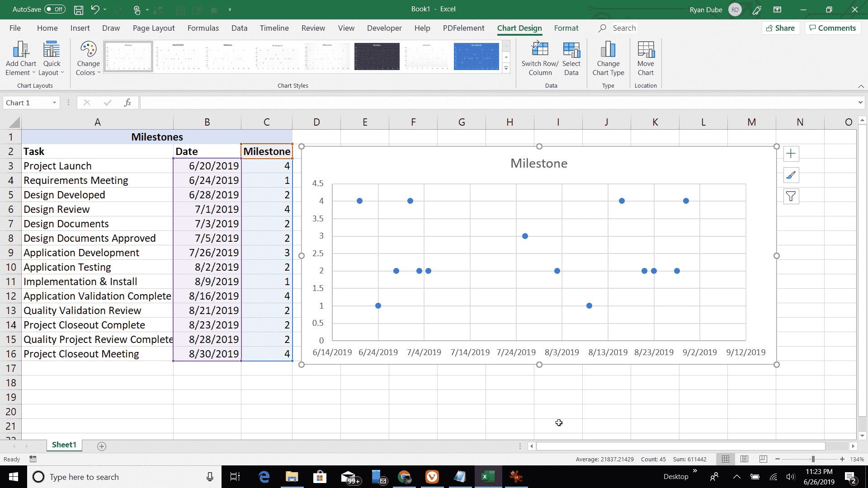Switch to Page Layout view in status bar
This screenshot has width=868, height=488.
click(744, 459)
